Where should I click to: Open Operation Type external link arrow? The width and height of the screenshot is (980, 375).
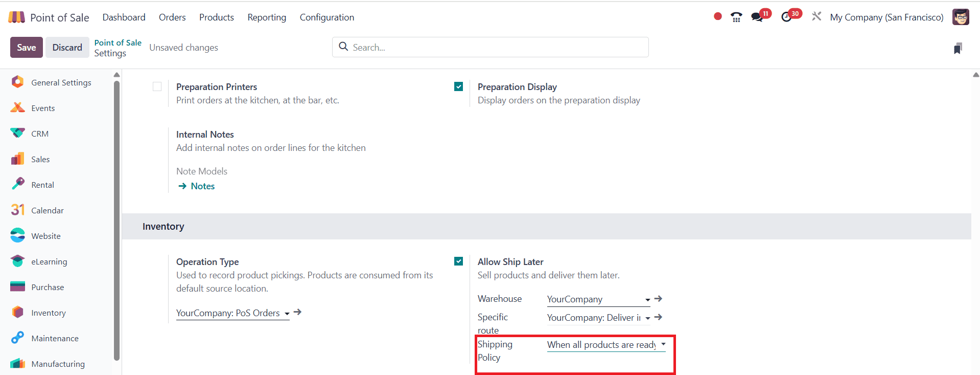pos(297,312)
